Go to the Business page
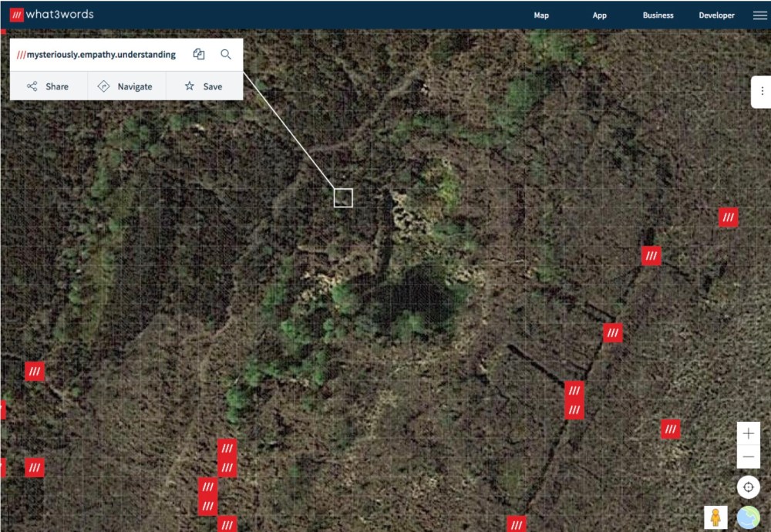This screenshot has width=771, height=532. tap(658, 15)
